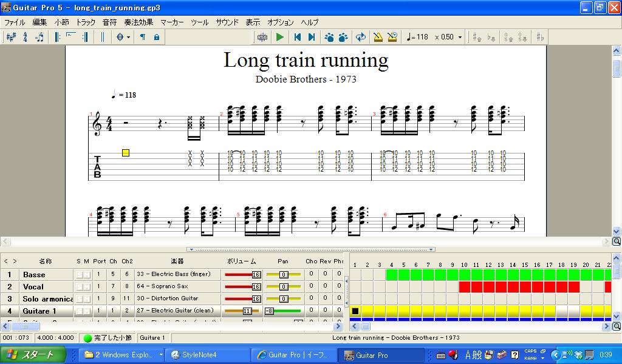Start playback with the green play button
The width and height of the screenshot is (622, 364).
(x=279, y=37)
